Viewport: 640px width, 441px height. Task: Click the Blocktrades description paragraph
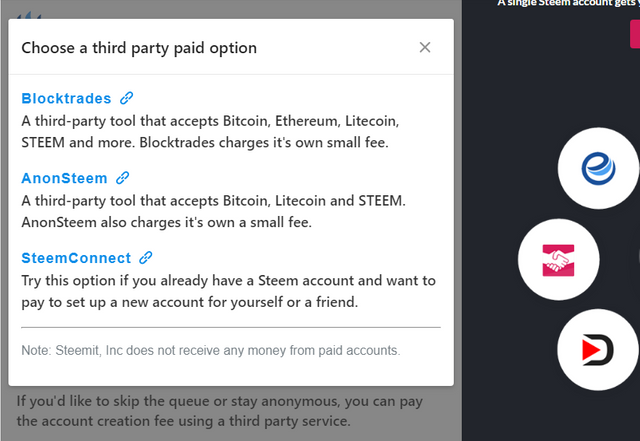point(211,132)
